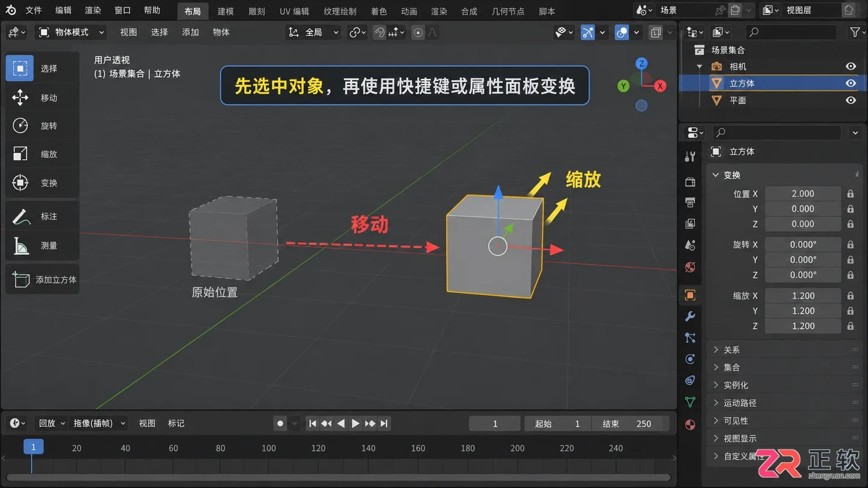Open the 添加 menu in viewport header
This screenshot has height=488, width=868.
pos(190,33)
